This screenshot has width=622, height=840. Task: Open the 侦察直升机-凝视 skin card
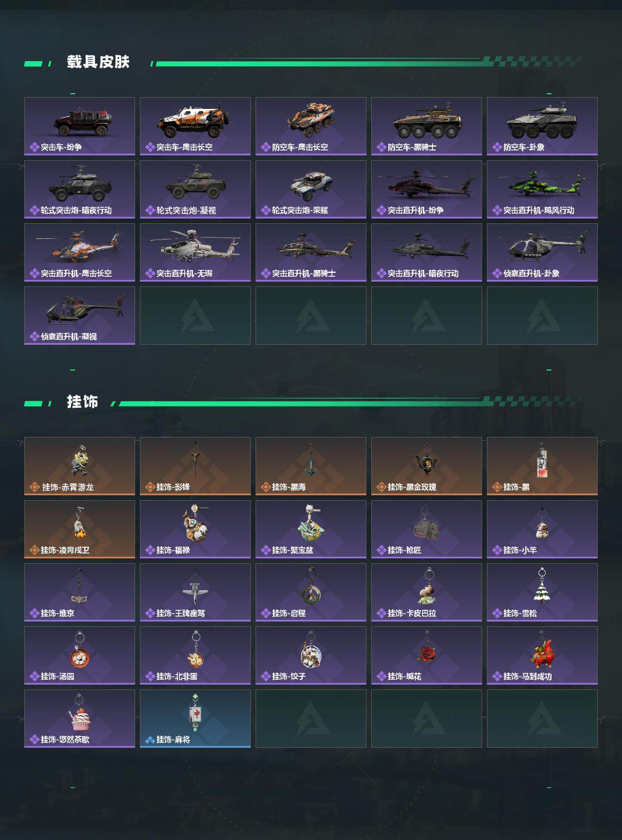[80, 316]
